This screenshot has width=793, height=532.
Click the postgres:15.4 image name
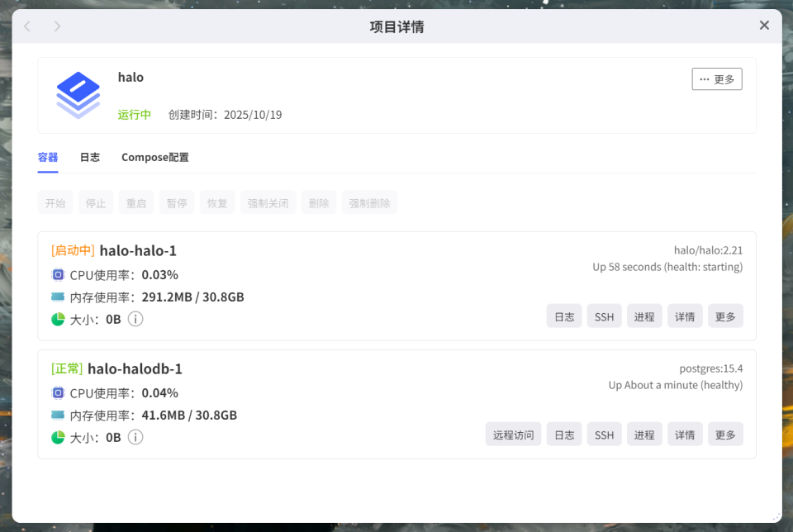click(711, 368)
